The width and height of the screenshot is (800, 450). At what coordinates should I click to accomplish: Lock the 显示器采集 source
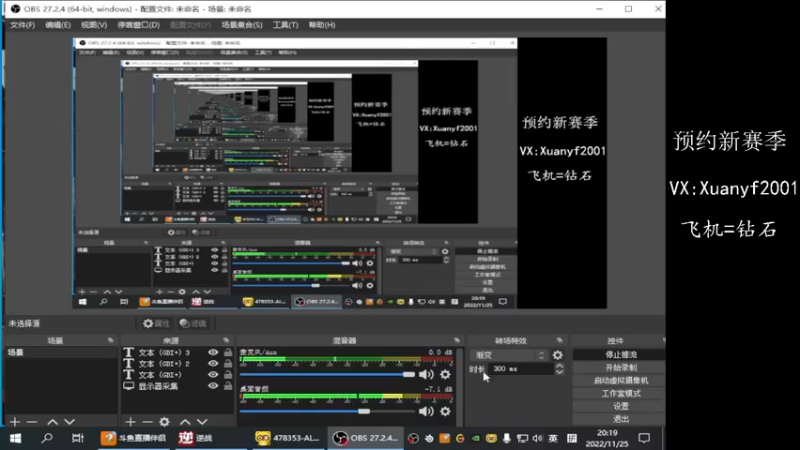228,386
